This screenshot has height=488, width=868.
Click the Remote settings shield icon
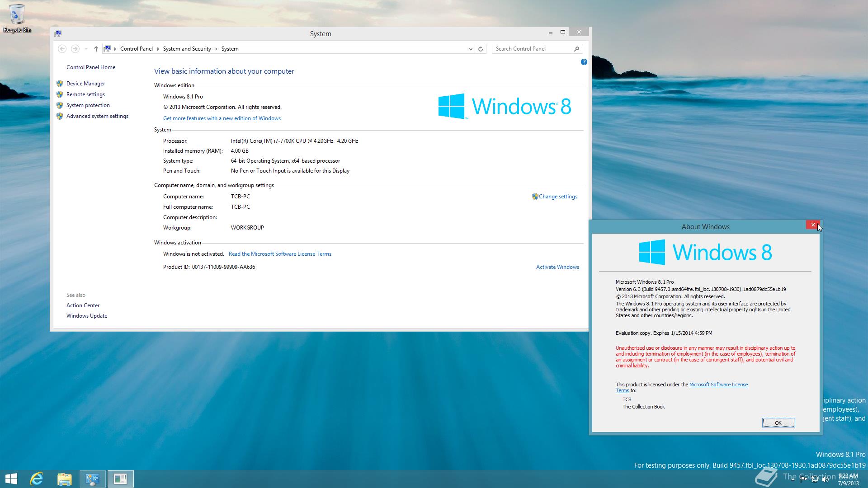point(60,94)
